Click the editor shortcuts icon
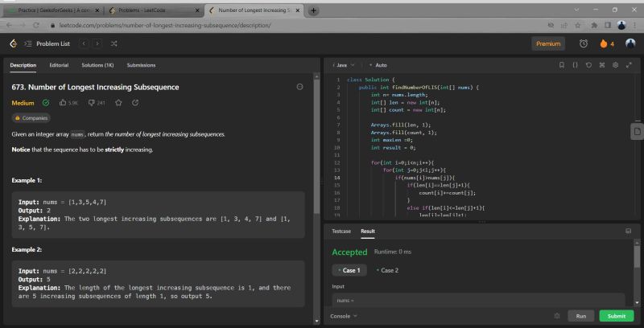This screenshot has width=644, height=328. (x=601, y=65)
